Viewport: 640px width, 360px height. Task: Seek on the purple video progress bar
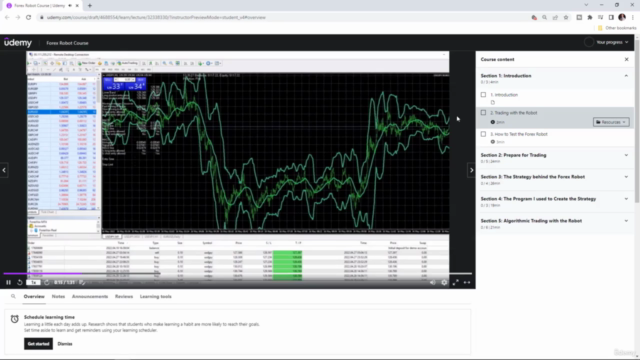coord(238,273)
